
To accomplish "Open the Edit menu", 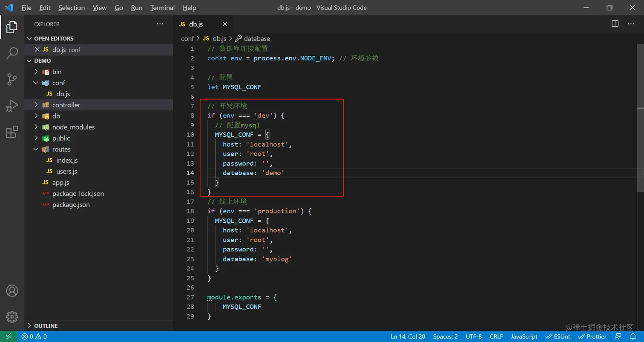I will click(x=45, y=8).
